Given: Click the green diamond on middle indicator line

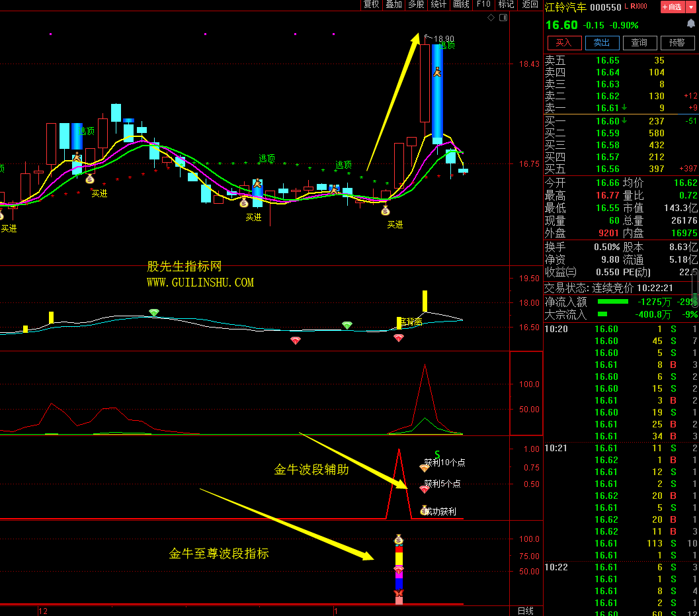Looking at the screenshot, I should (x=347, y=325).
